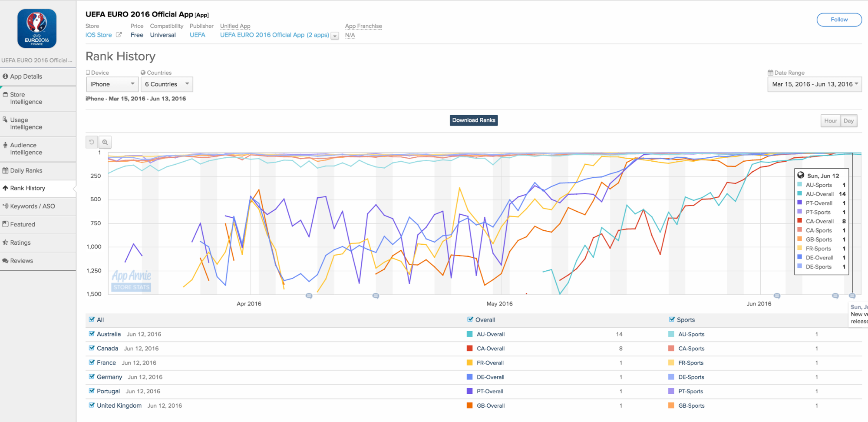Click the FR-Overall yellow color swatch
This screenshot has width=868, height=422.
(469, 362)
